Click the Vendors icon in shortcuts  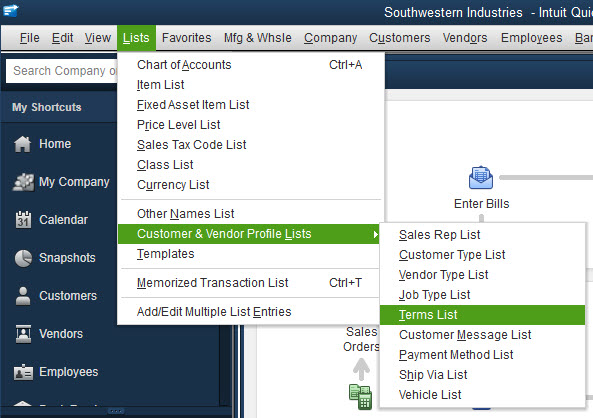[23, 334]
